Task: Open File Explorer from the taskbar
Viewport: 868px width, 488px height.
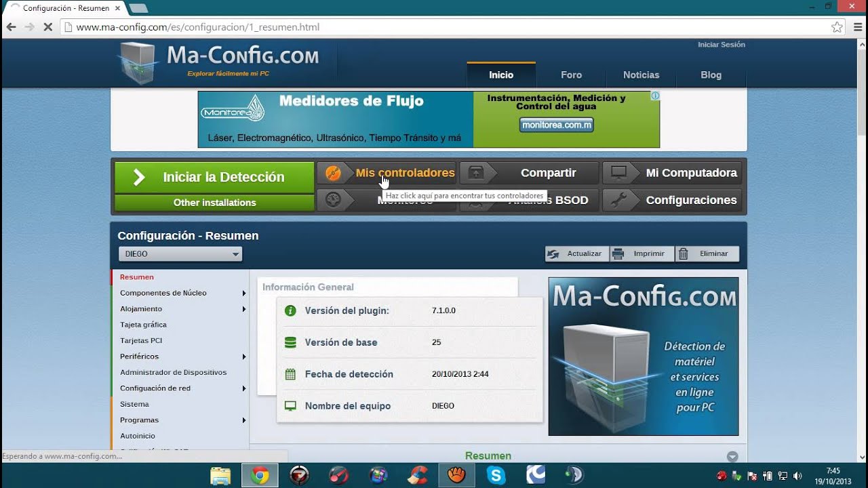Action: click(x=220, y=475)
